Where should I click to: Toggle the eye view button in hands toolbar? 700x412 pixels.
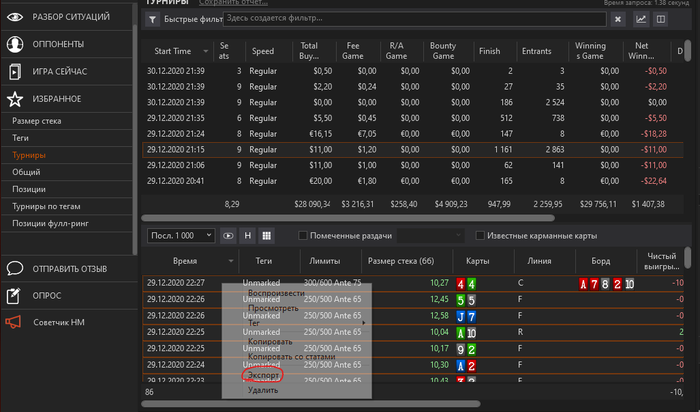pyautogui.click(x=229, y=235)
